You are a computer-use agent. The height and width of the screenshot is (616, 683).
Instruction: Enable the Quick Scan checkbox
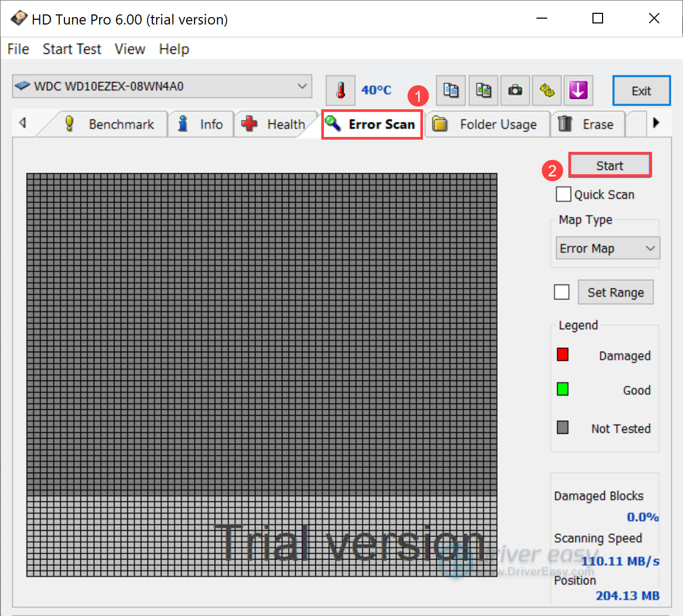pyautogui.click(x=563, y=194)
